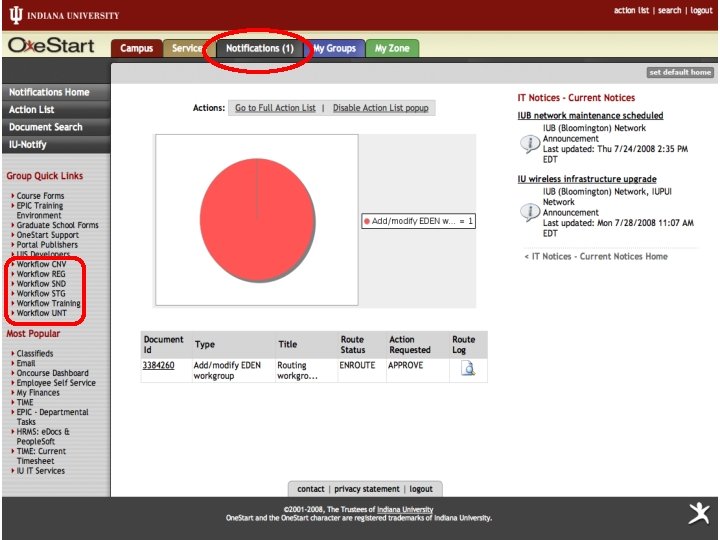720x540 pixels.
Task: Open Workflow SND quick link
Action: click(41, 284)
